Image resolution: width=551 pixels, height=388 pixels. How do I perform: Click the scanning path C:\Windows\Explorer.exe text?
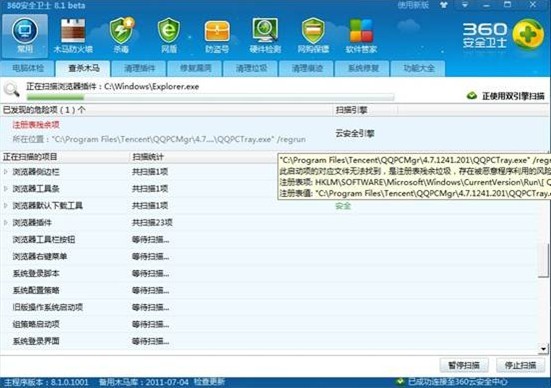pyautogui.click(x=151, y=86)
